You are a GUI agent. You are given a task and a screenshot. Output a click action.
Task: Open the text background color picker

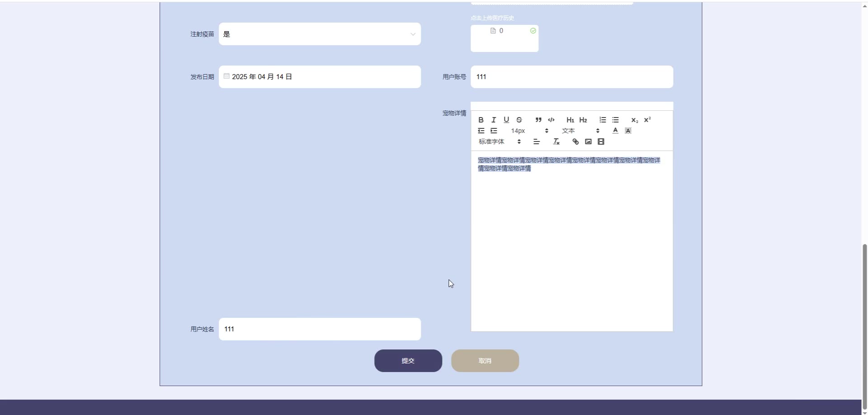[x=628, y=131]
